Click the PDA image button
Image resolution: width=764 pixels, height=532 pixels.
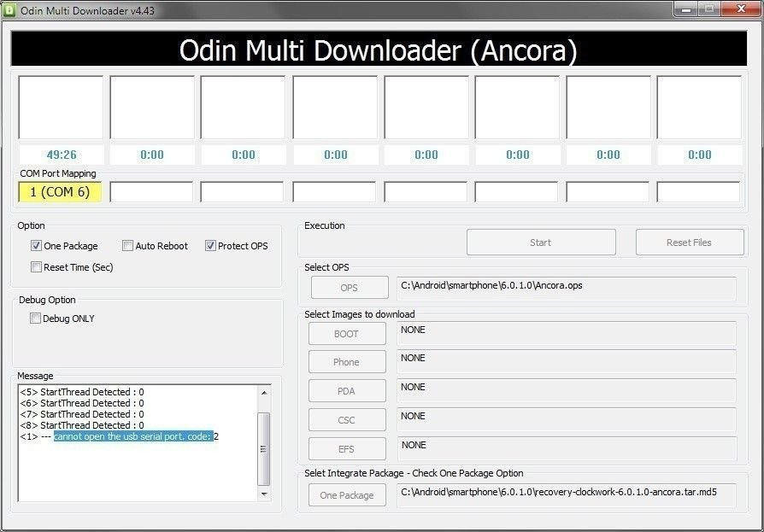[347, 391]
